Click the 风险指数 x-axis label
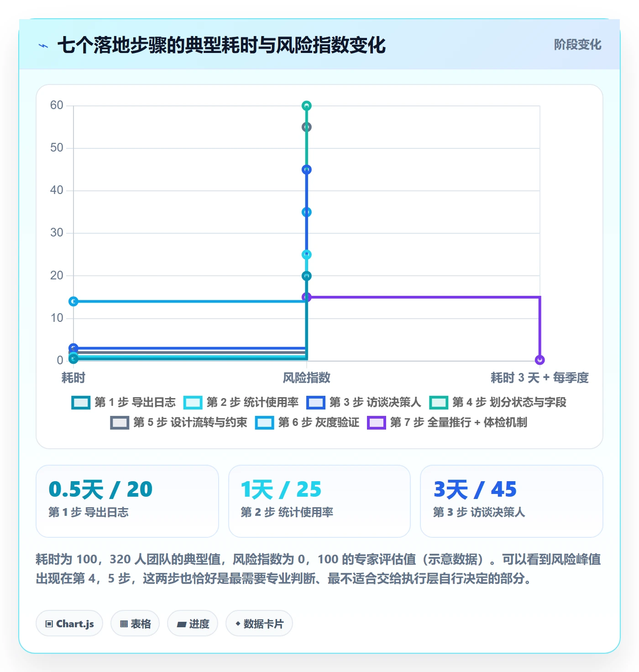 click(x=307, y=378)
